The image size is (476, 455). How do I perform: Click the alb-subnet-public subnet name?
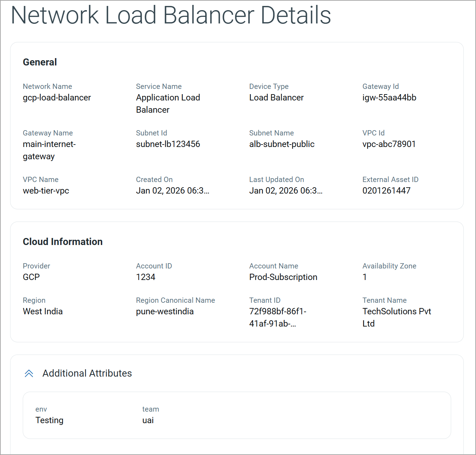(282, 144)
